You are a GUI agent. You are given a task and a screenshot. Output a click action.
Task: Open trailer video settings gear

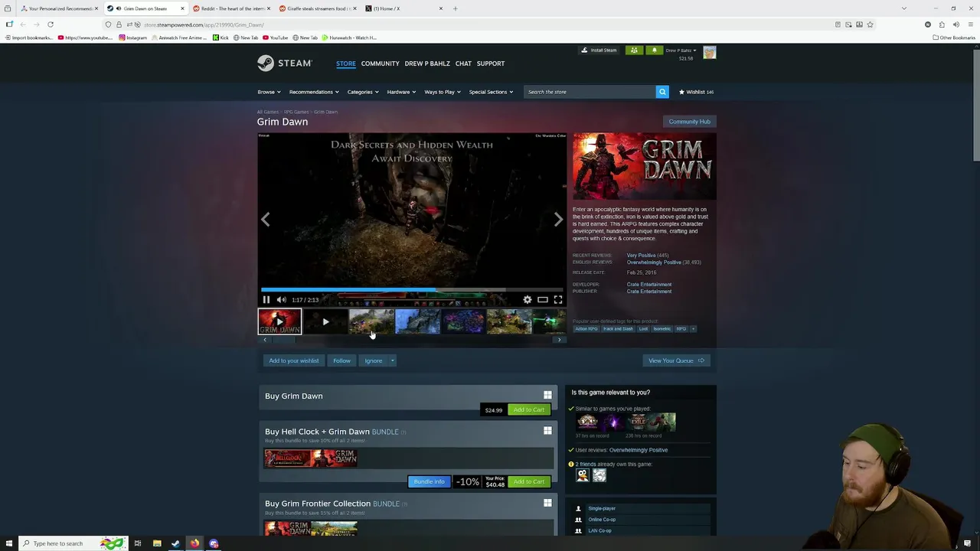coord(527,300)
